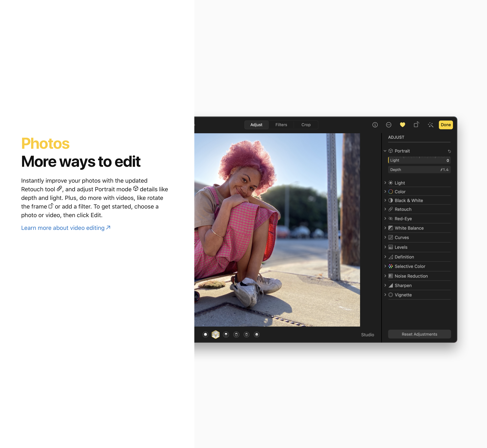Screen dimensions: 487x448
Task: Select the third portrait lighting effect
Action: pyautogui.click(x=226, y=335)
